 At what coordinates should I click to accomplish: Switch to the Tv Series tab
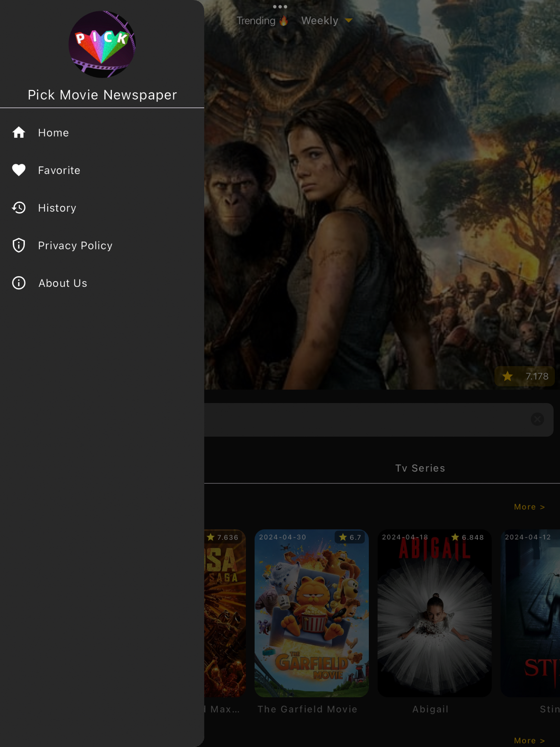coord(420,468)
